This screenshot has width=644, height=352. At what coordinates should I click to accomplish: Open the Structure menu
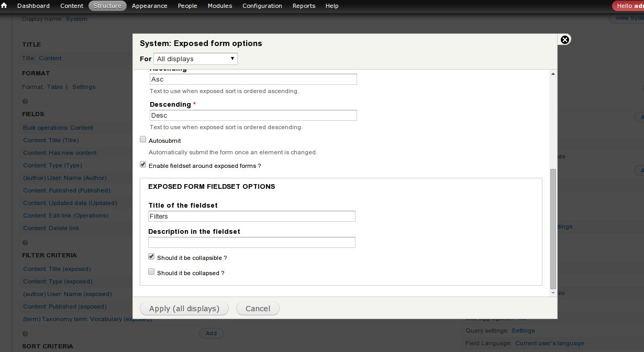click(107, 6)
